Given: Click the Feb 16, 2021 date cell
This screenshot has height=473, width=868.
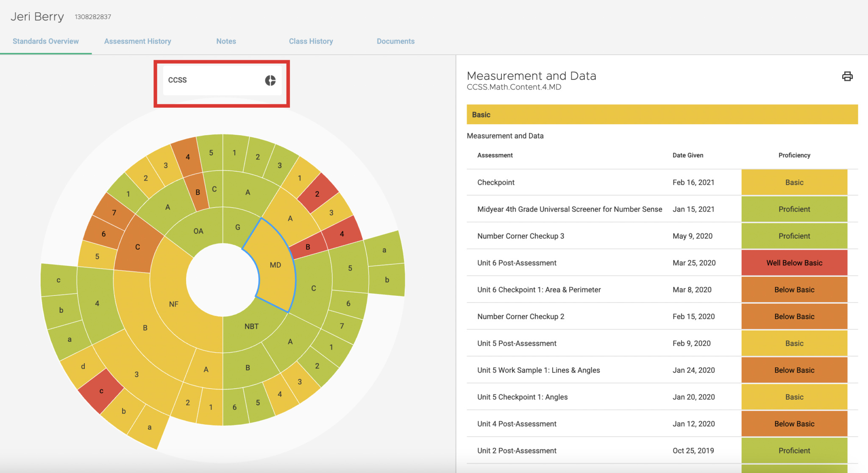Looking at the screenshot, I should (x=693, y=182).
